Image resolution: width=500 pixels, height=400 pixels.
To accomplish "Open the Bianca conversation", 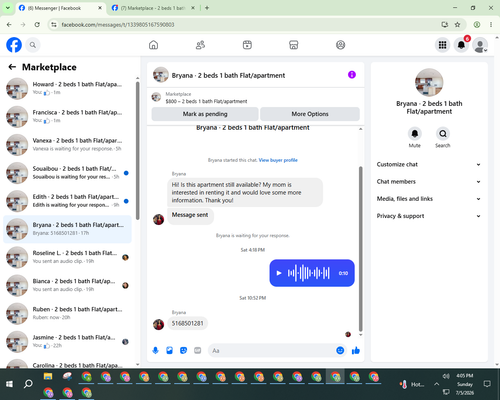I will (x=67, y=285).
